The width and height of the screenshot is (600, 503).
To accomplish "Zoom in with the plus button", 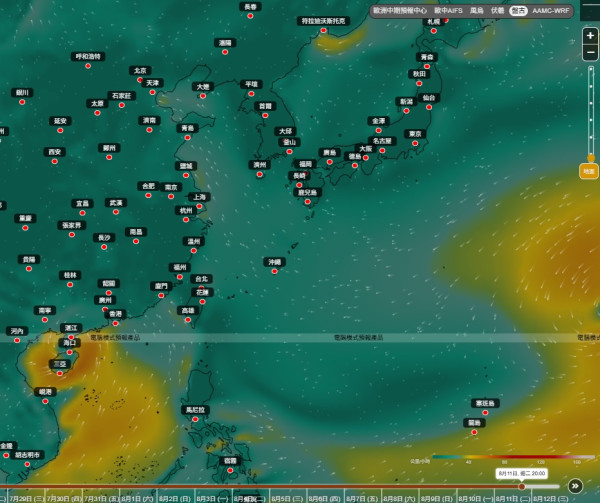I will coord(590,36).
